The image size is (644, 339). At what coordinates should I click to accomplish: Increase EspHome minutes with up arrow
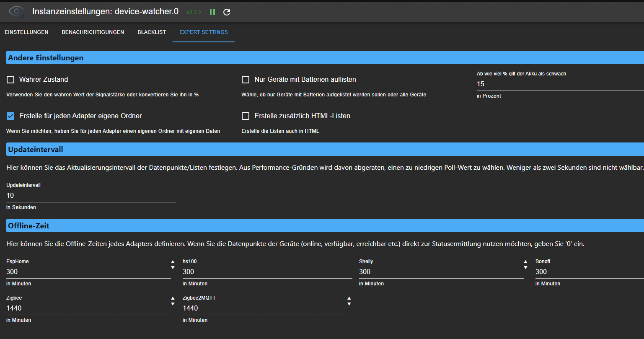(173, 262)
